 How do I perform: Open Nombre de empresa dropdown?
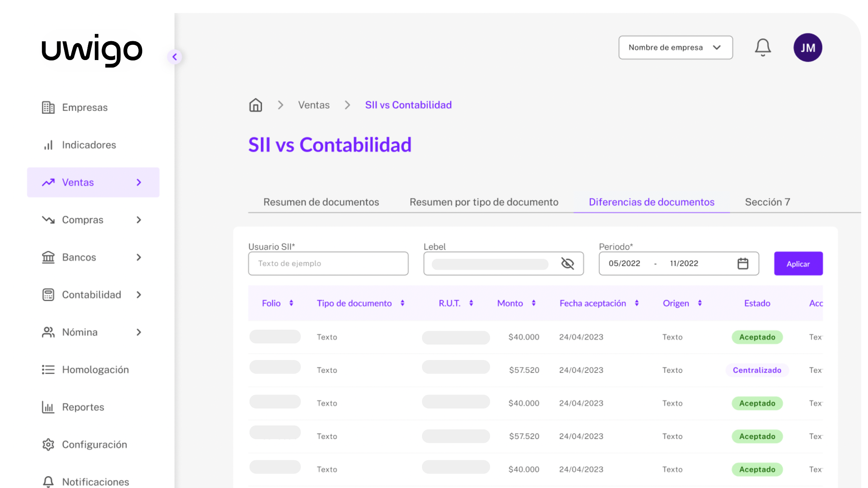pos(675,47)
